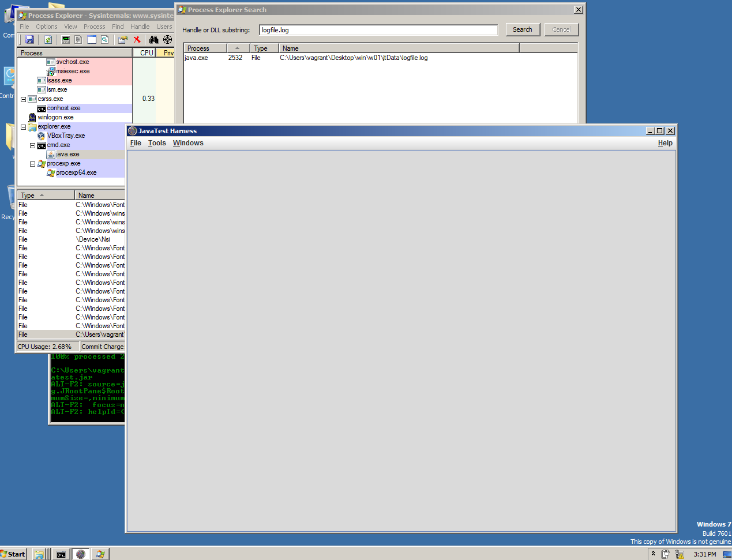Click the Kill Process red X icon
The width and height of the screenshot is (732, 560).
click(137, 40)
